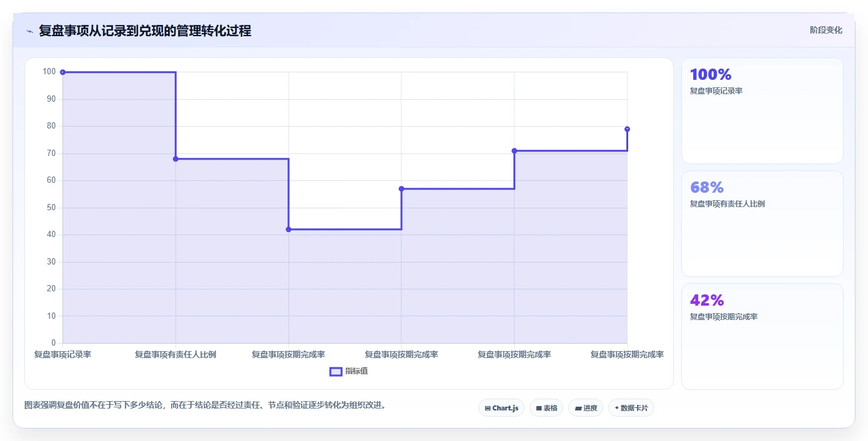This screenshot has width=868, height=441.
Task: Click the 100 y-axis tick label
Action: pyautogui.click(x=49, y=72)
